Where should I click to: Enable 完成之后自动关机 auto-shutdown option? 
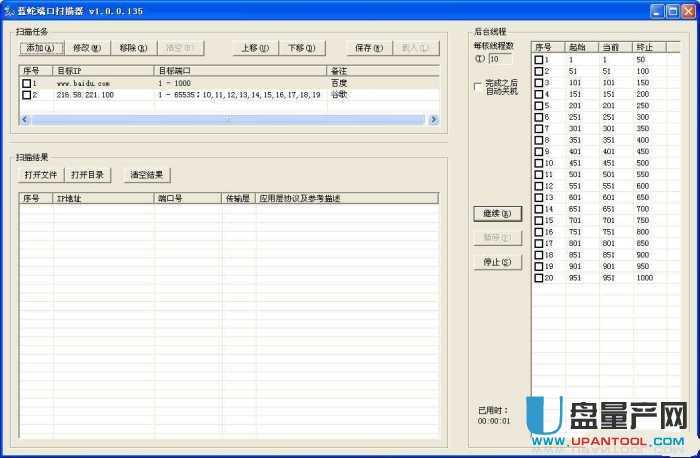[x=477, y=86]
